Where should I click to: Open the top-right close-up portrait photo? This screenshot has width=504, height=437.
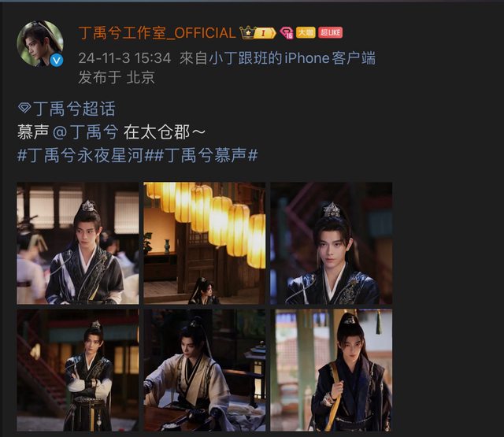331,243
